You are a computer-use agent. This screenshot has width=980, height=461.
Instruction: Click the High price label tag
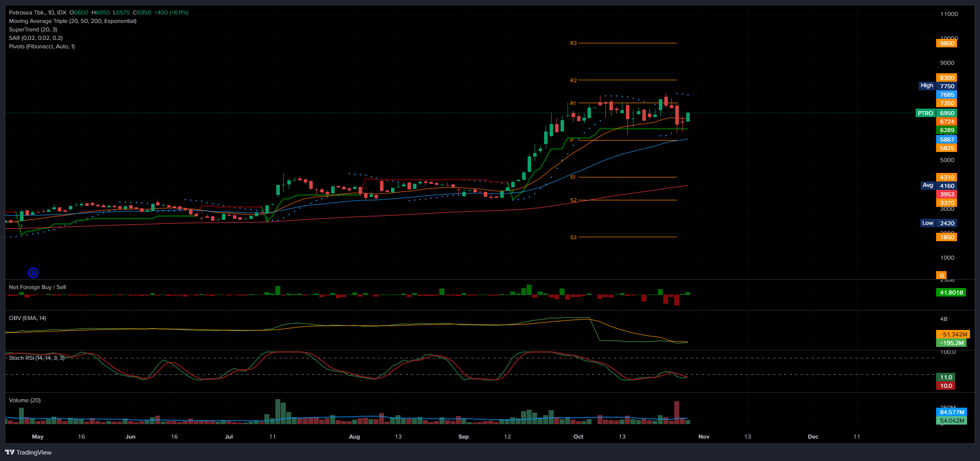point(927,86)
